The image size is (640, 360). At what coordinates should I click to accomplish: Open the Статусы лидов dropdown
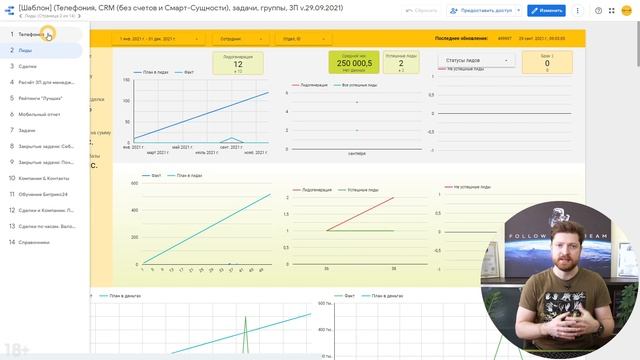[x=476, y=60]
